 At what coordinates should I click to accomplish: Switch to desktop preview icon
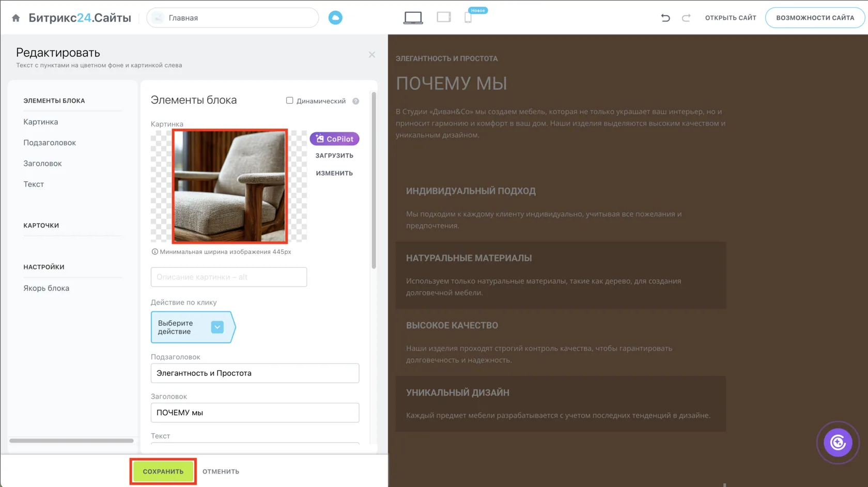pos(413,18)
